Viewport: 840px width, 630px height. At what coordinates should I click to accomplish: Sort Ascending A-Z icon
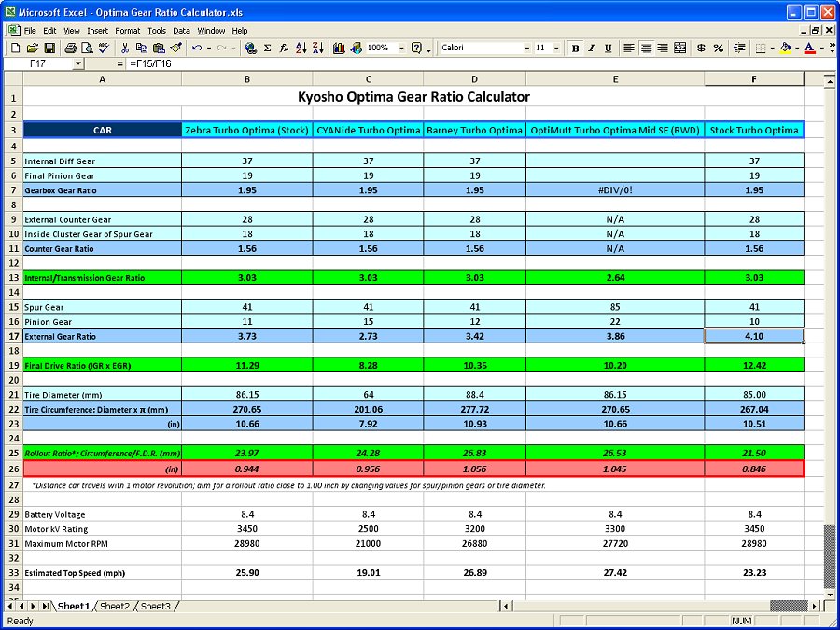click(x=301, y=49)
